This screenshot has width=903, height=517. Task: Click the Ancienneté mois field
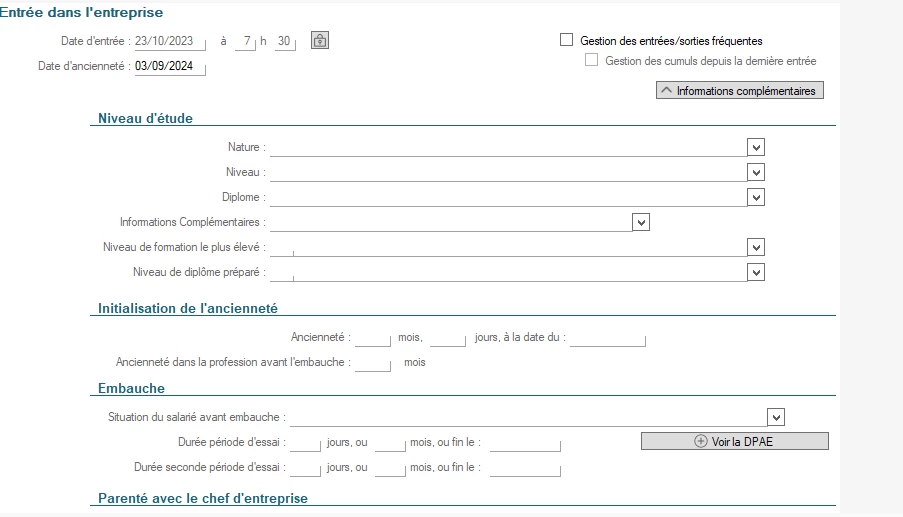(x=372, y=338)
